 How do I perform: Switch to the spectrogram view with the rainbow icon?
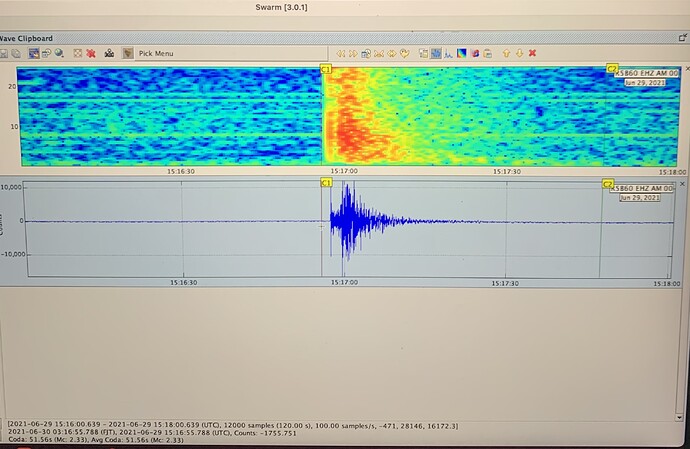[x=461, y=54]
